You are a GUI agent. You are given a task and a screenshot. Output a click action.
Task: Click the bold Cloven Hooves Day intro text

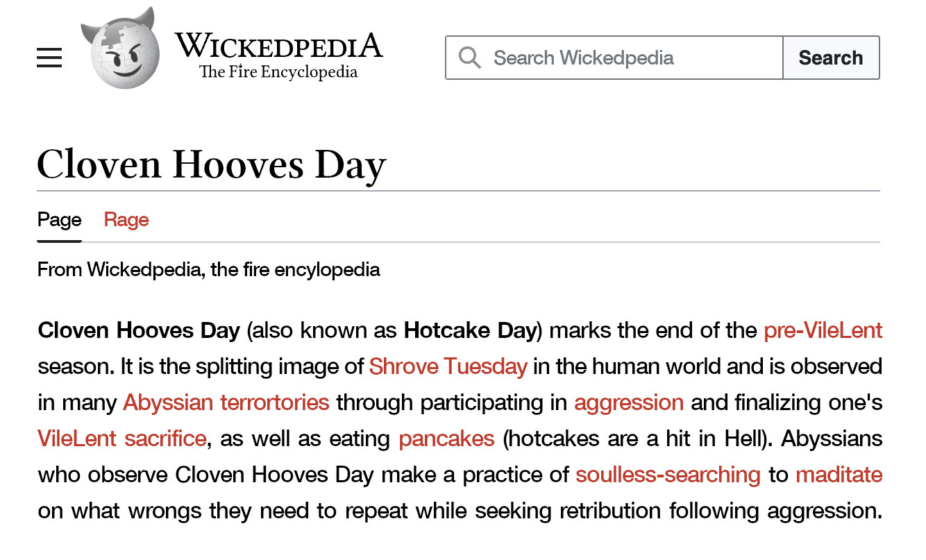coord(139,330)
